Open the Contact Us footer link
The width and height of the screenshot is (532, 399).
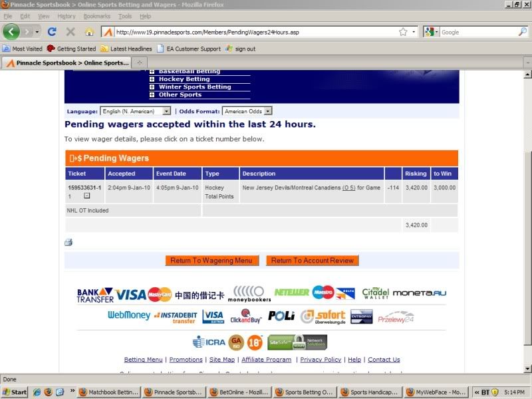(x=384, y=360)
